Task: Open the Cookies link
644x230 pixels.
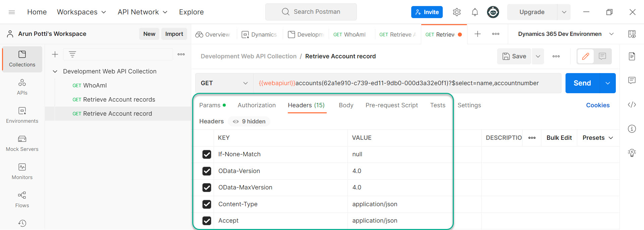Action: click(x=598, y=105)
